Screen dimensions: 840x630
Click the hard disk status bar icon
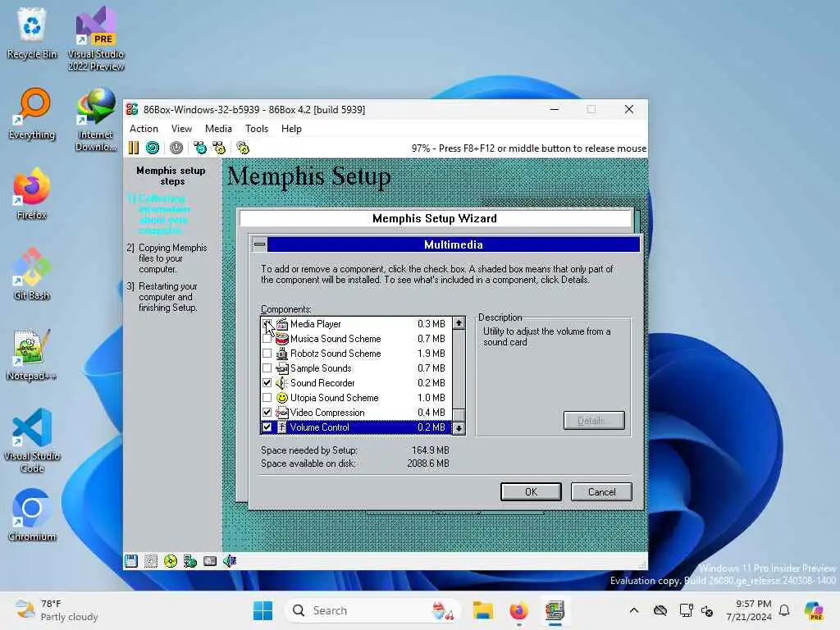210,561
